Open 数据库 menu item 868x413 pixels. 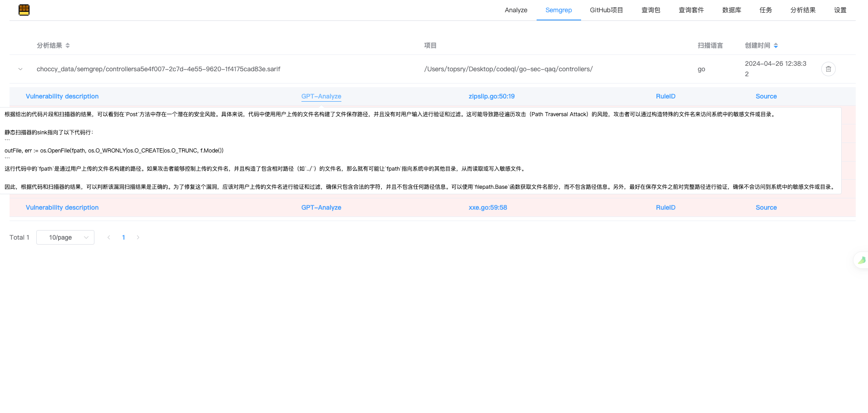click(x=732, y=10)
